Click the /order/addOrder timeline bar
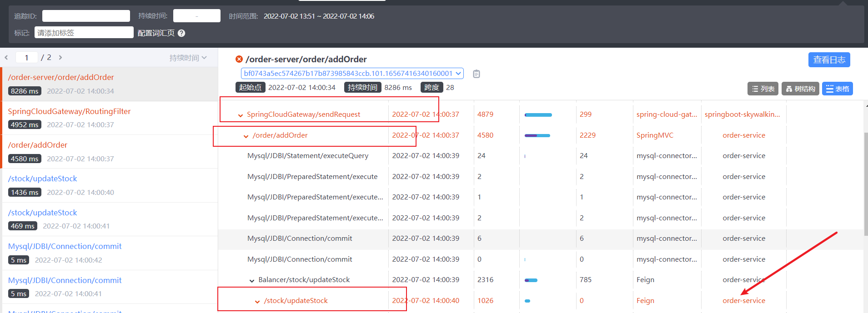 537,135
